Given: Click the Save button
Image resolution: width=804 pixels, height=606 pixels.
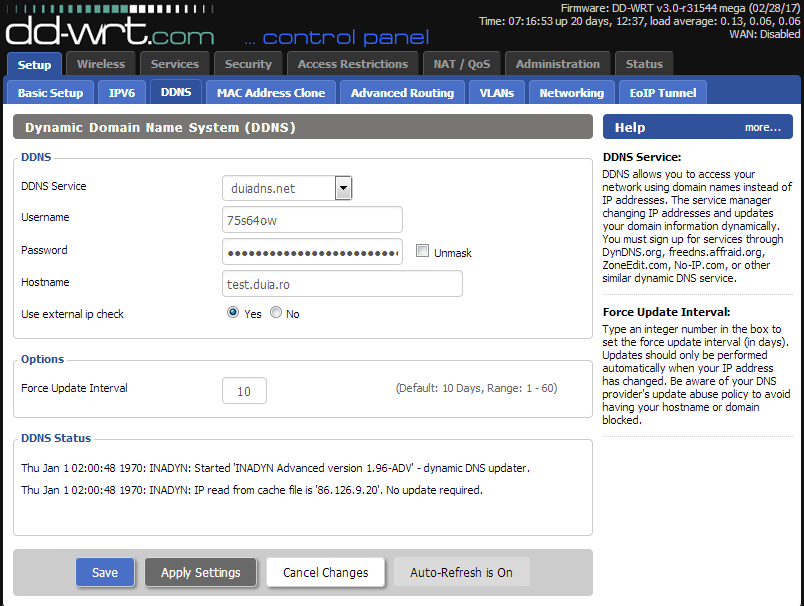Looking at the screenshot, I should click(x=105, y=572).
